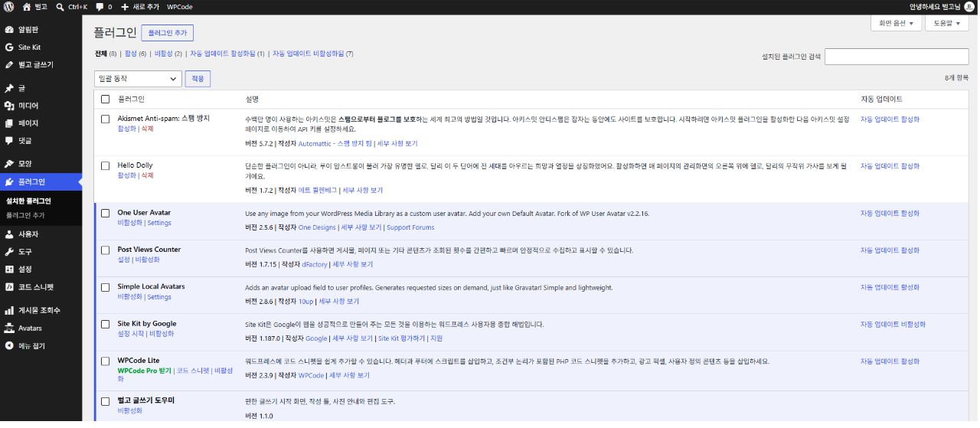Filter by 자동 업데이트 비활성화됨 (7)

click(x=312, y=54)
